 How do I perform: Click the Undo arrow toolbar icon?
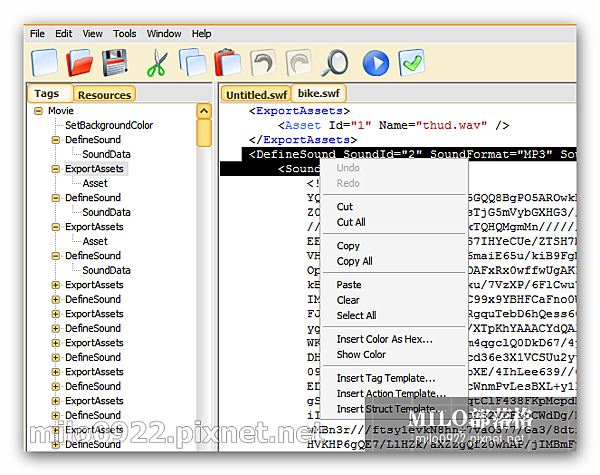pyautogui.click(x=263, y=62)
